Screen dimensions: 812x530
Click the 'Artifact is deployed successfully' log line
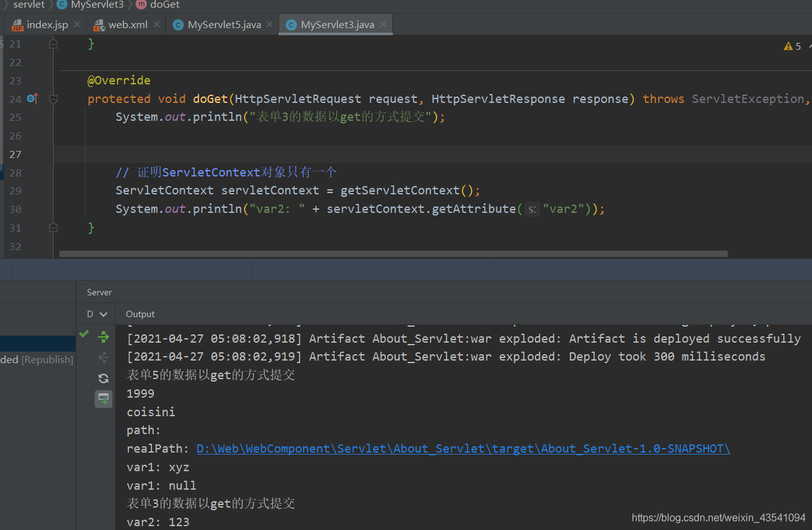tap(464, 339)
